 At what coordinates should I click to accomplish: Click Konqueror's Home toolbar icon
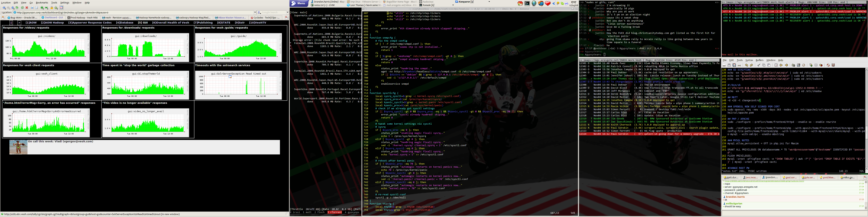coord(17,8)
